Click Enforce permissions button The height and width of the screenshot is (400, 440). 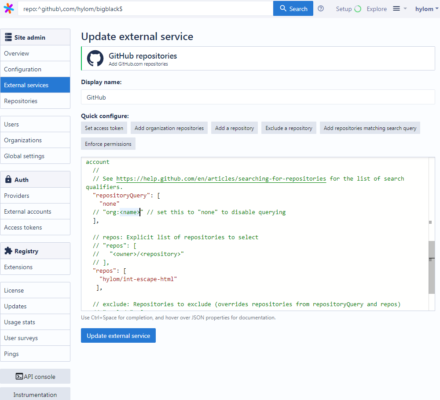coord(108,144)
